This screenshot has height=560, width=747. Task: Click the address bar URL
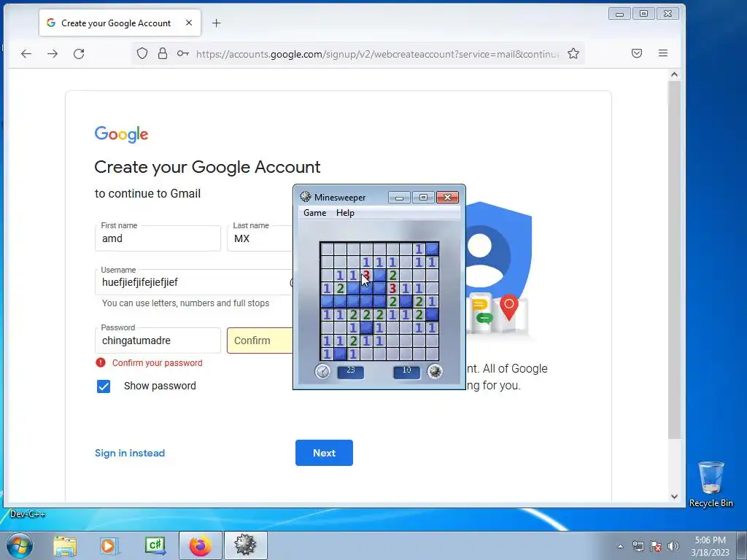point(377,54)
